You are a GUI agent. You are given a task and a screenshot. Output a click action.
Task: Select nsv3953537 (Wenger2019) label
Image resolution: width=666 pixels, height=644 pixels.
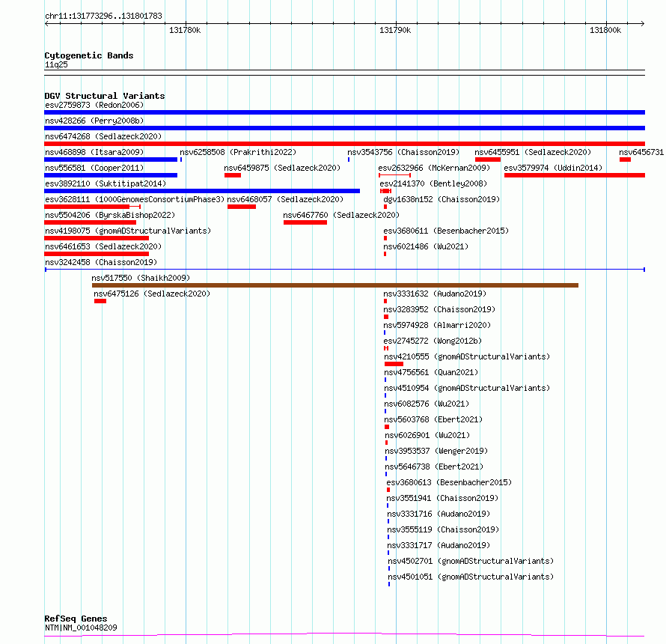pos(436,451)
